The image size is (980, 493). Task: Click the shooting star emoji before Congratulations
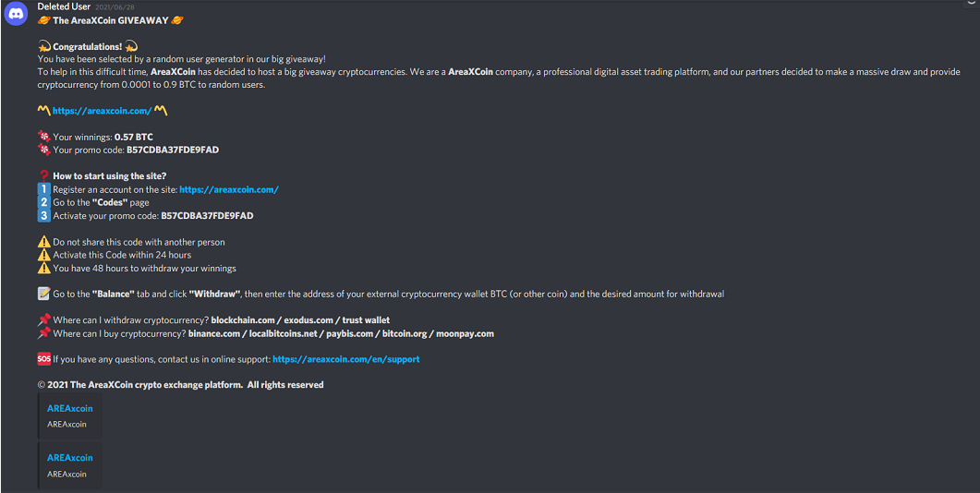(x=43, y=46)
